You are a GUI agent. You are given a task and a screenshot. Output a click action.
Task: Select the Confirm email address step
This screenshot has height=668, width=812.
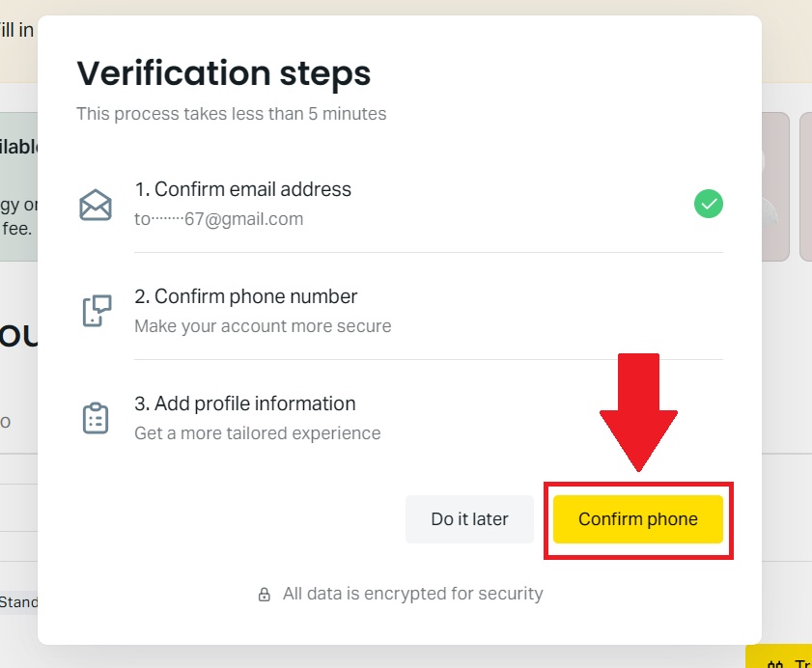(253, 189)
